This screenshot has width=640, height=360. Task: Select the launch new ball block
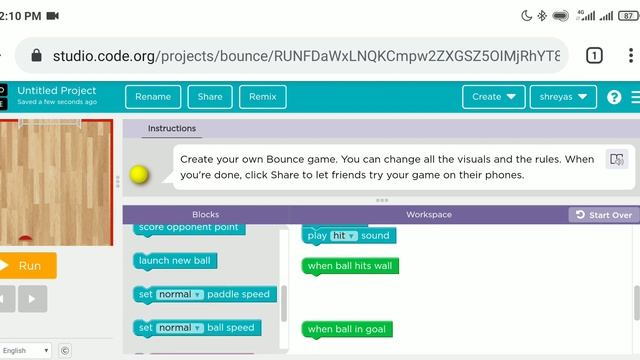click(175, 261)
